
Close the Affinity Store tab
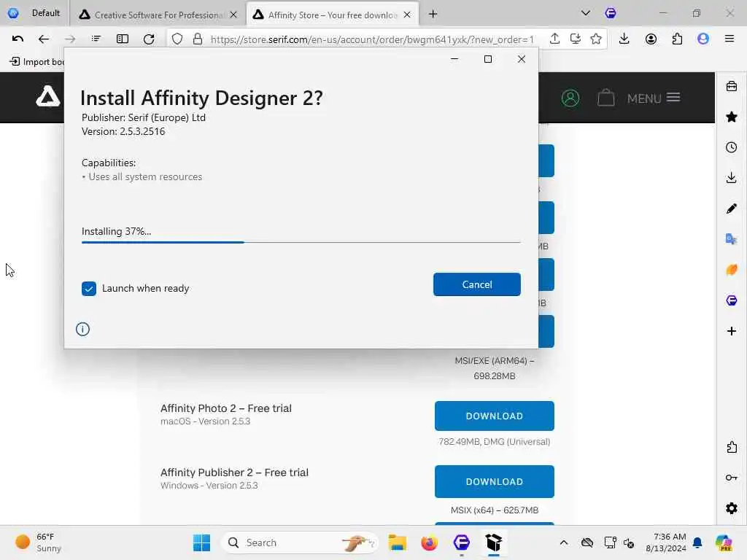tap(407, 15)
